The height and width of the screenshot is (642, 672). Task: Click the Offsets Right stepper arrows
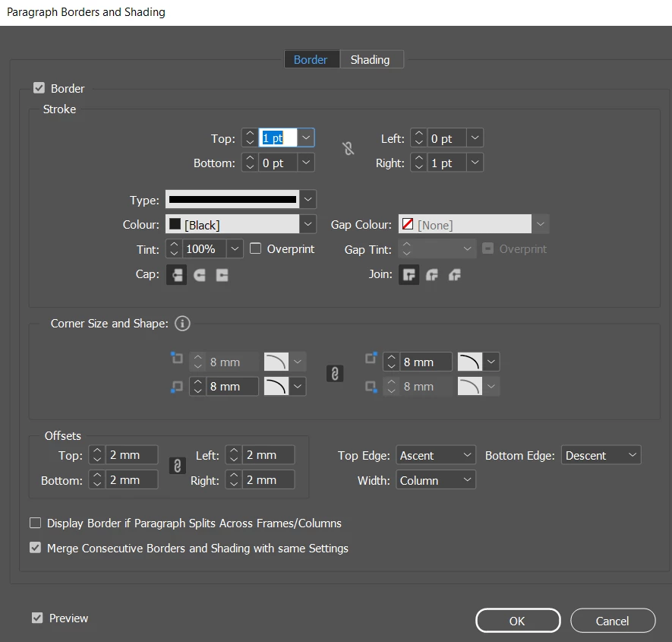[x=234, y=480]
